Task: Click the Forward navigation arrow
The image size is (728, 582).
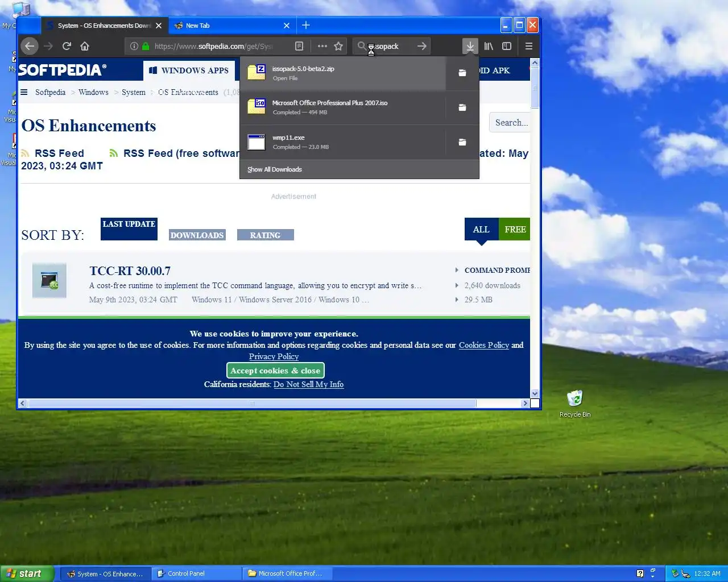Action: click(x=48, y=46)
